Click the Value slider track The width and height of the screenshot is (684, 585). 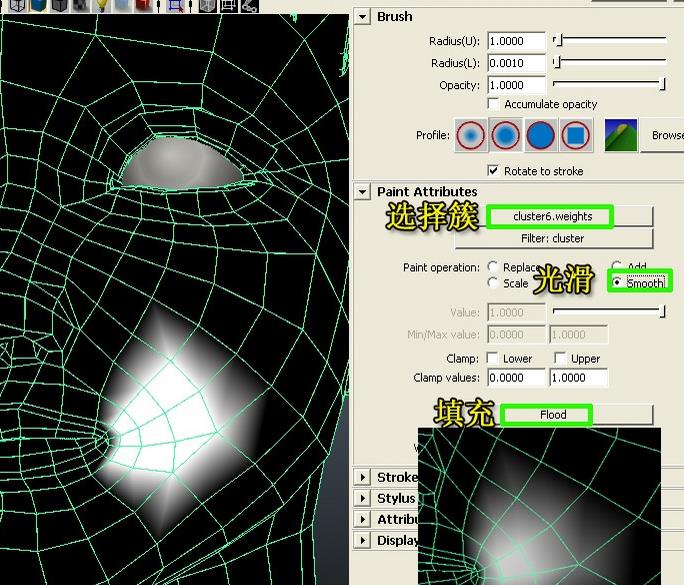(x=609, y=311)
